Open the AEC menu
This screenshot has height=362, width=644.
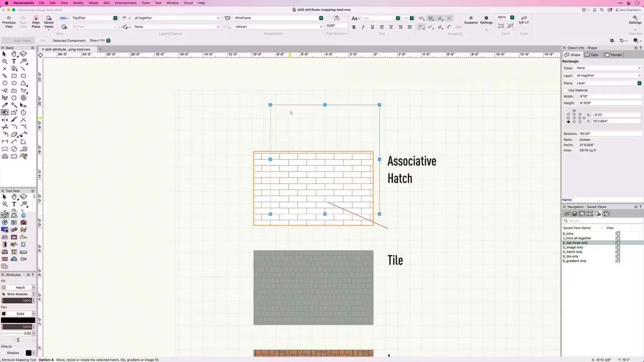[x=107, y=3]
